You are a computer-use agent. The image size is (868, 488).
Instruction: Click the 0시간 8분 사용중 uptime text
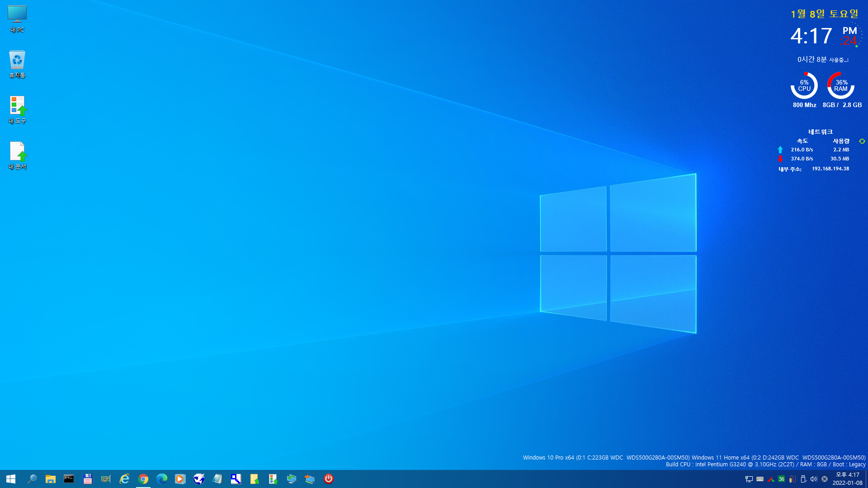coord(823,60)
